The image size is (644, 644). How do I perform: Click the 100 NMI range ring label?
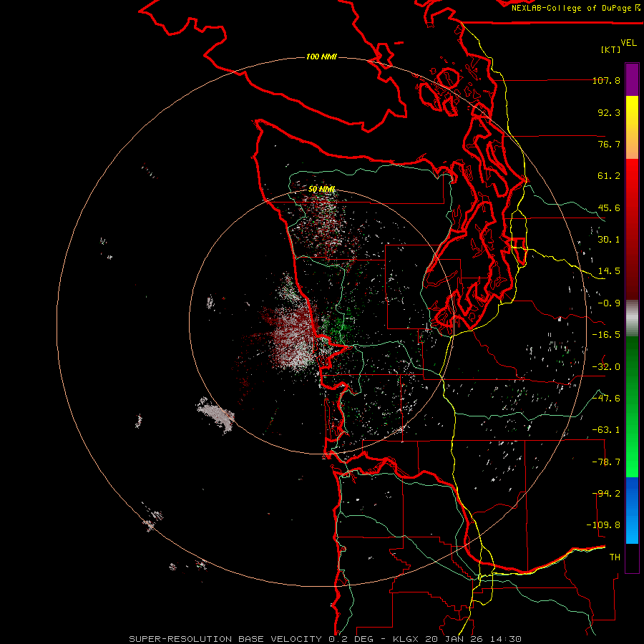[321, 57]
